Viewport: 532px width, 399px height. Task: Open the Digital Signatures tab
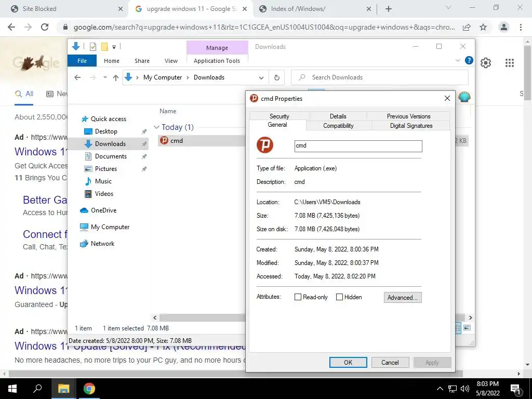[x=411, y=126]
